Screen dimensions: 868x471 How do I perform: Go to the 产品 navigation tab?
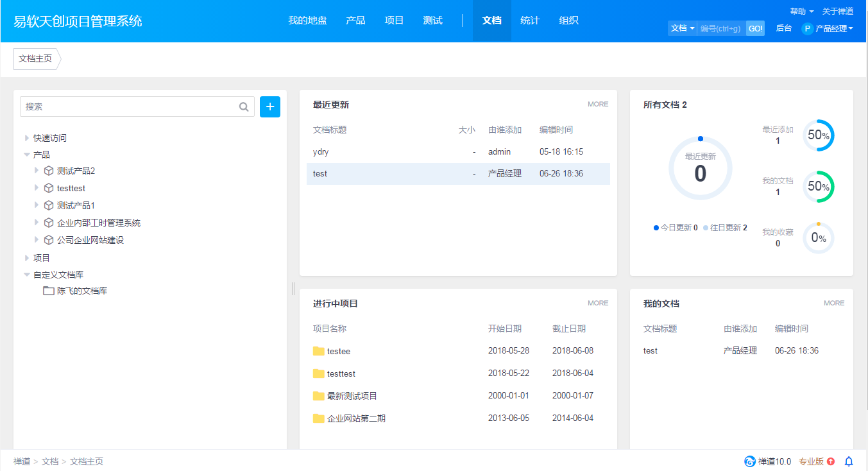(355, 21)
